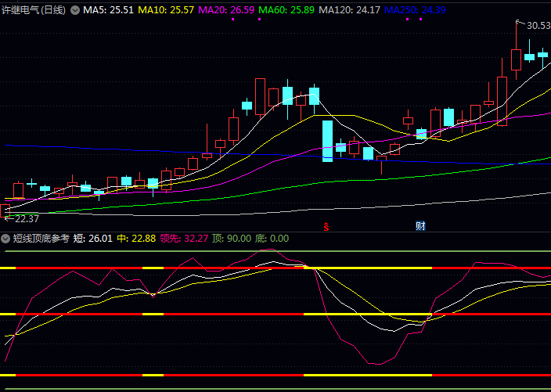The width and height of the screenshot is (551, 392).
Task: Expand the 短线顶底参考 indicator dropdown
Action: coord(6,238)
